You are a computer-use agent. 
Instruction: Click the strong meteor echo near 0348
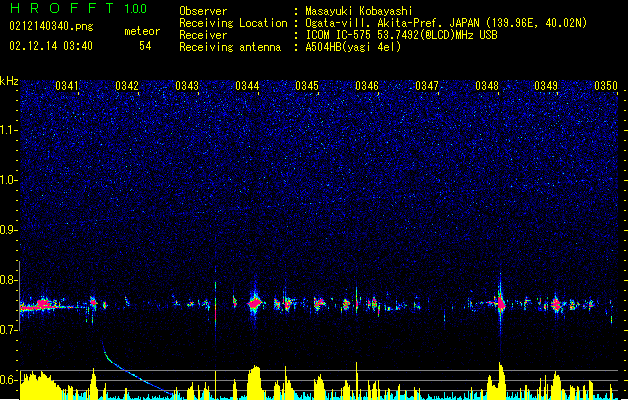point(501,303)
